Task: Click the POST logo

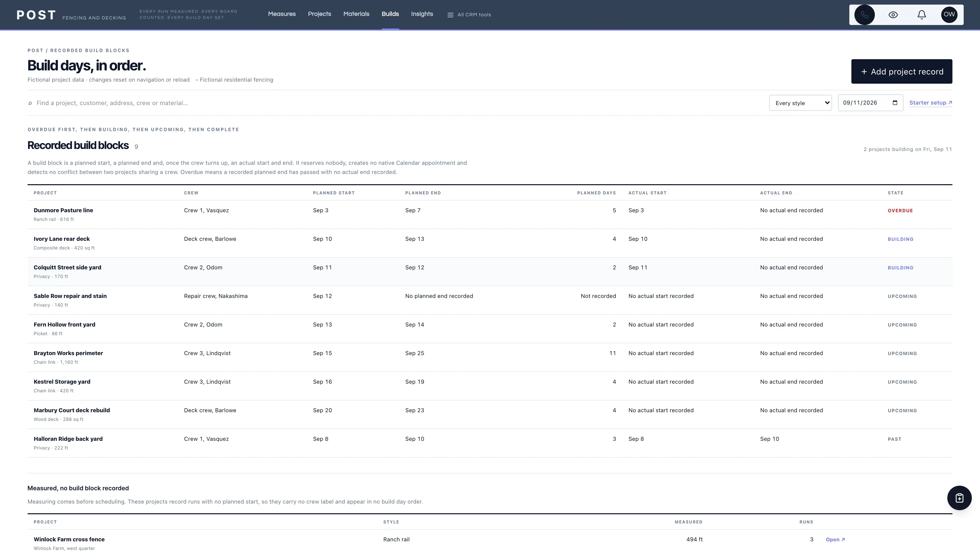Action: coord(36,15)
